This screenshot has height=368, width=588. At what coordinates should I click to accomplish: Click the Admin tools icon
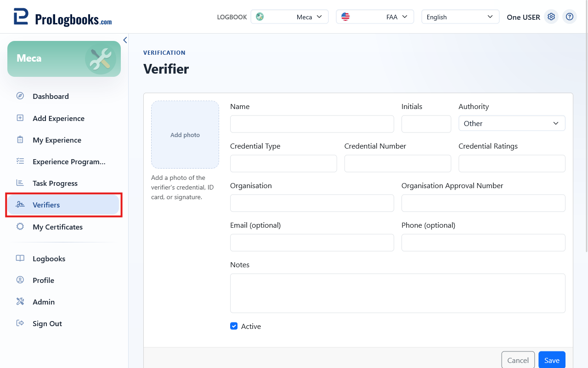(20, 302)
